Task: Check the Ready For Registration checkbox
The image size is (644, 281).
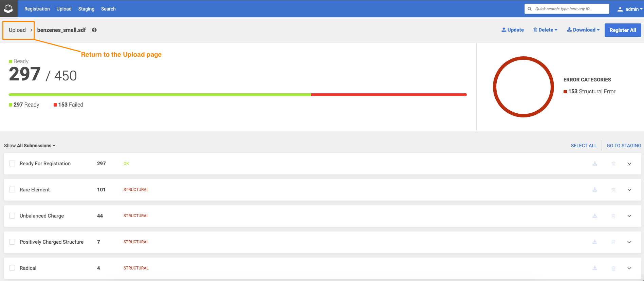Action: [x=12, y=164]
